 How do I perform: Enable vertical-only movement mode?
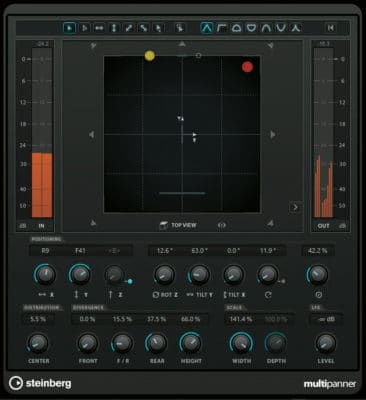click(x=114, y=28)
